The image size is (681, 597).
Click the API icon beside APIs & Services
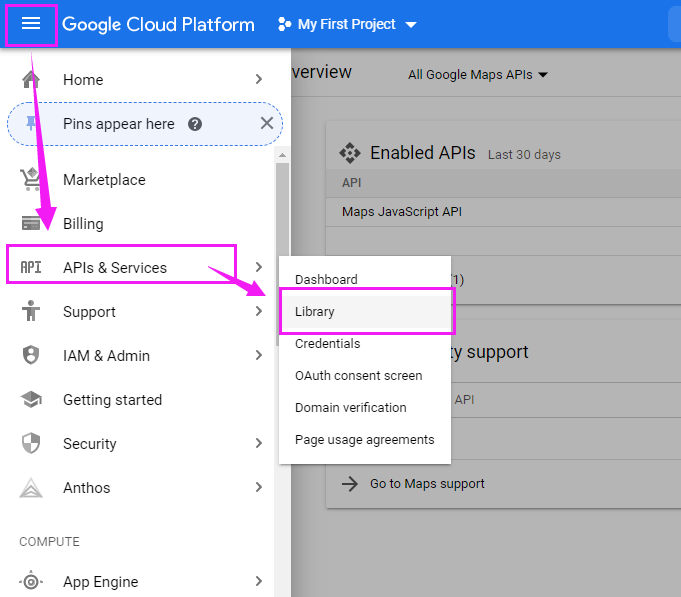(31, 267)
